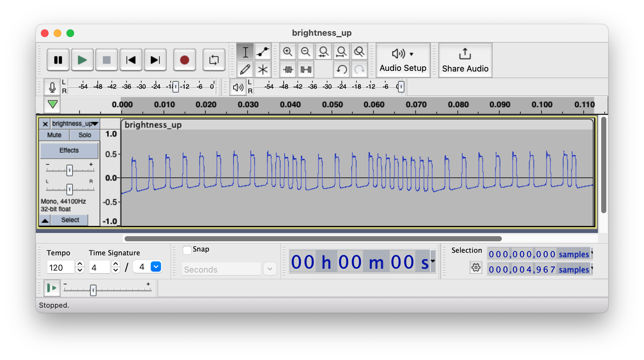Image resolution: width=644 pixels, height=360 pixels.
Task: Fit selection to width zoom icon
Action: pyautogui.click(x=323, y=52)
